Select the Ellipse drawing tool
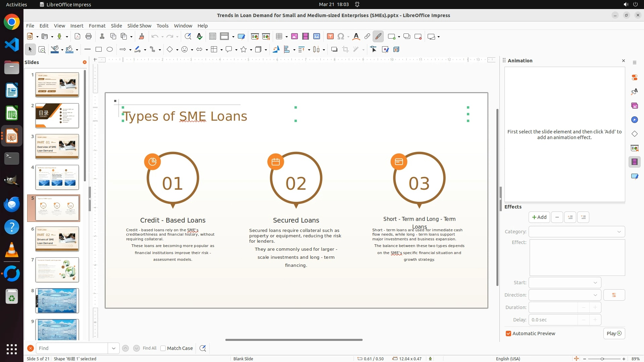This screenshot has height=362, width=644. click(x=110, y=50)
